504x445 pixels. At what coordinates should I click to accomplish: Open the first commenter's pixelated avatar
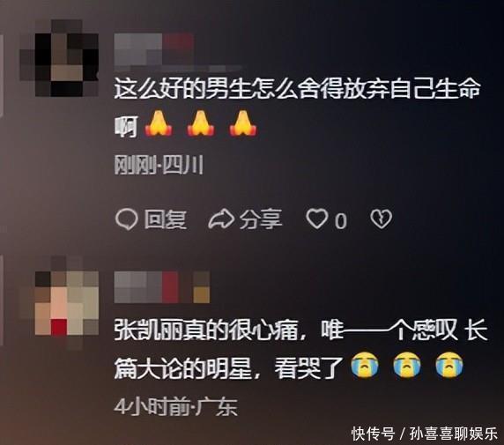point(59,58)
